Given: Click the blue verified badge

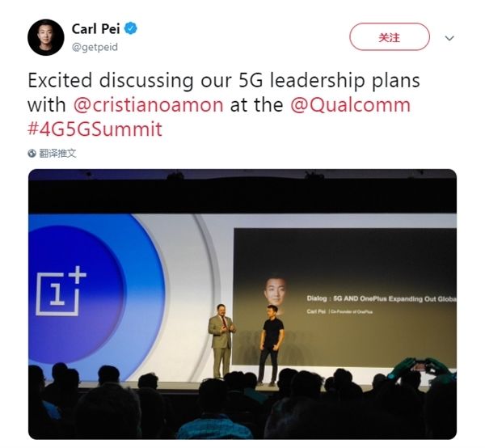Looking at the screenshot, I should [129, 29].
